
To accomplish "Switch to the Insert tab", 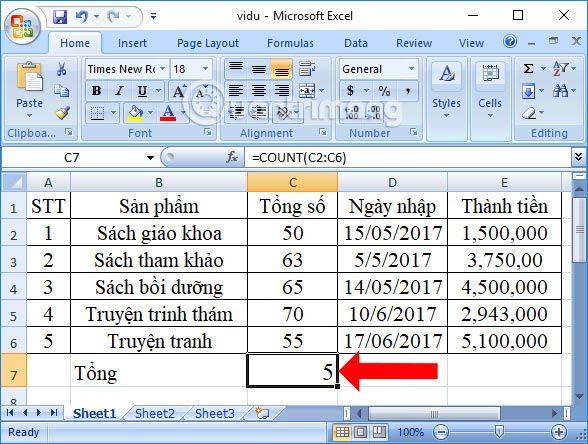I will (132, 43).
